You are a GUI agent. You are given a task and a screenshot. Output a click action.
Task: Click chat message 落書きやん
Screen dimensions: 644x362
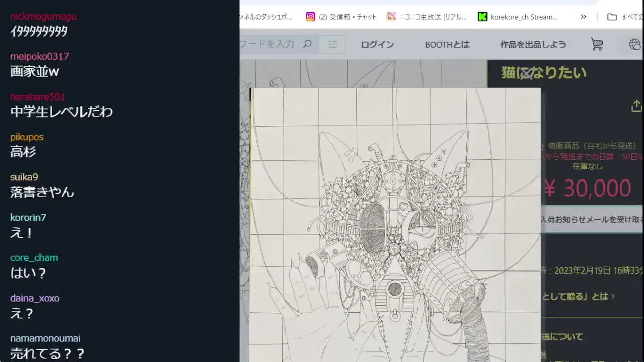42,192
